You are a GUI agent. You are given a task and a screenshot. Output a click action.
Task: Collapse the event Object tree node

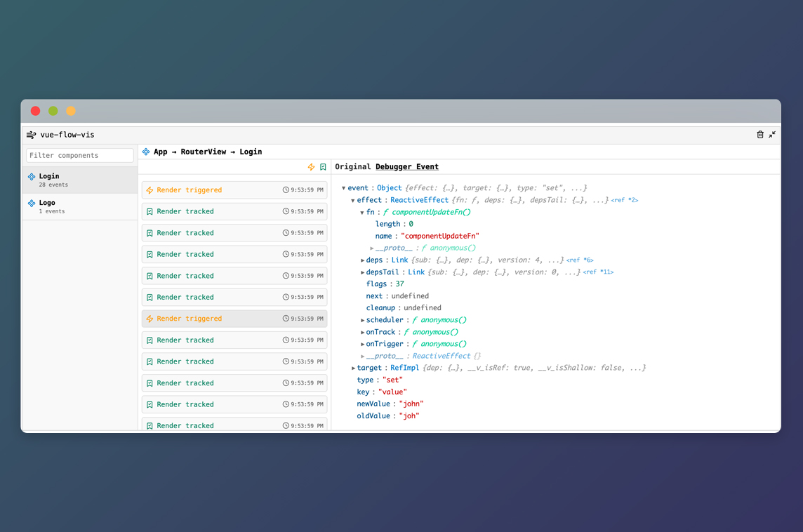343,188
